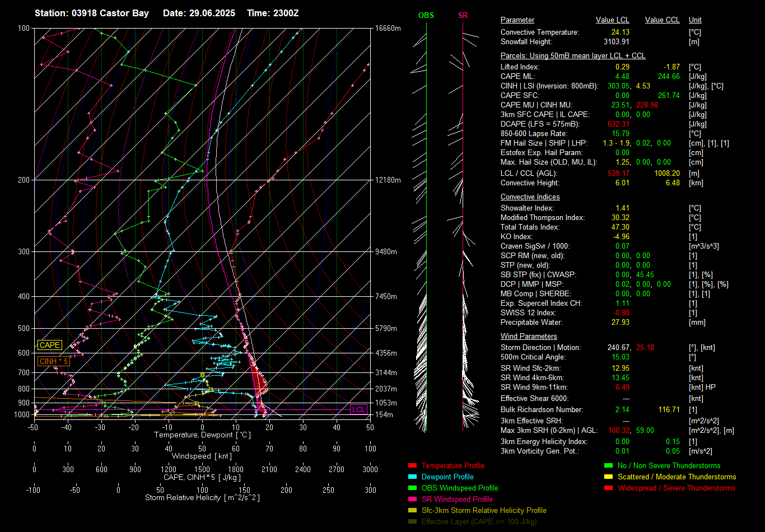Click the cyan Dewpoint Profile legend swatch
This screenshot has height=532, width=765.
pyautogui.click(x=413, y=477)
